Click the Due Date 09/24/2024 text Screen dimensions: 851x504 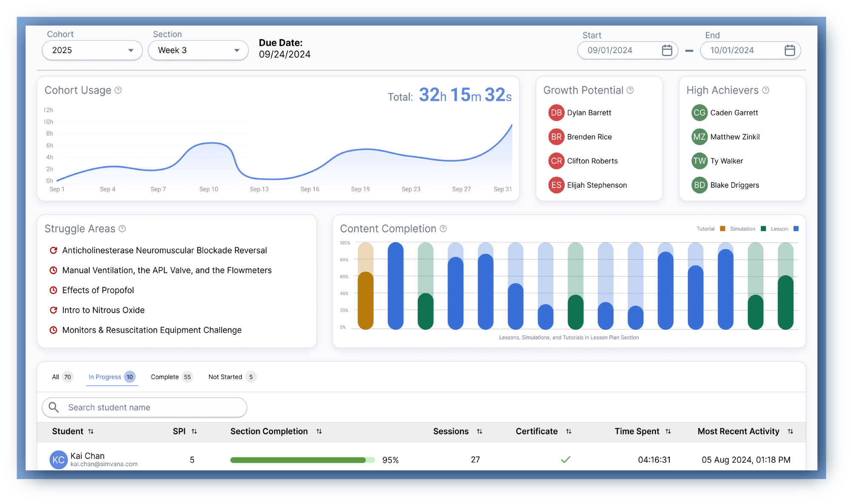tap(285, 54)
